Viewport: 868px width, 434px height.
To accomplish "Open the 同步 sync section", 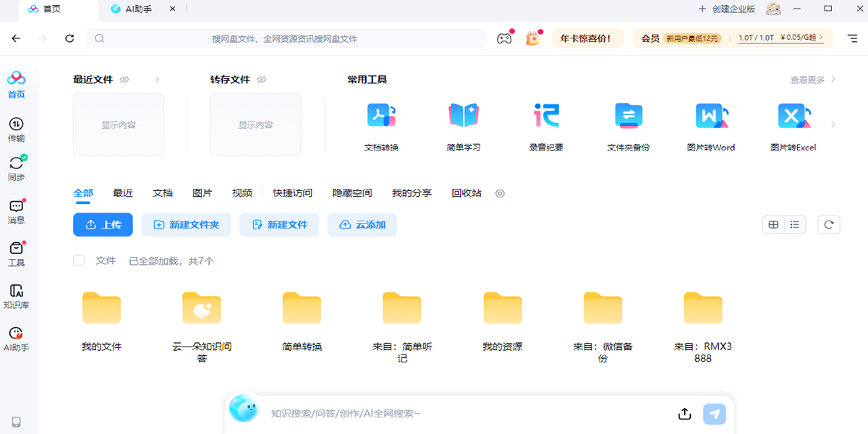I will tap(16, 168).
